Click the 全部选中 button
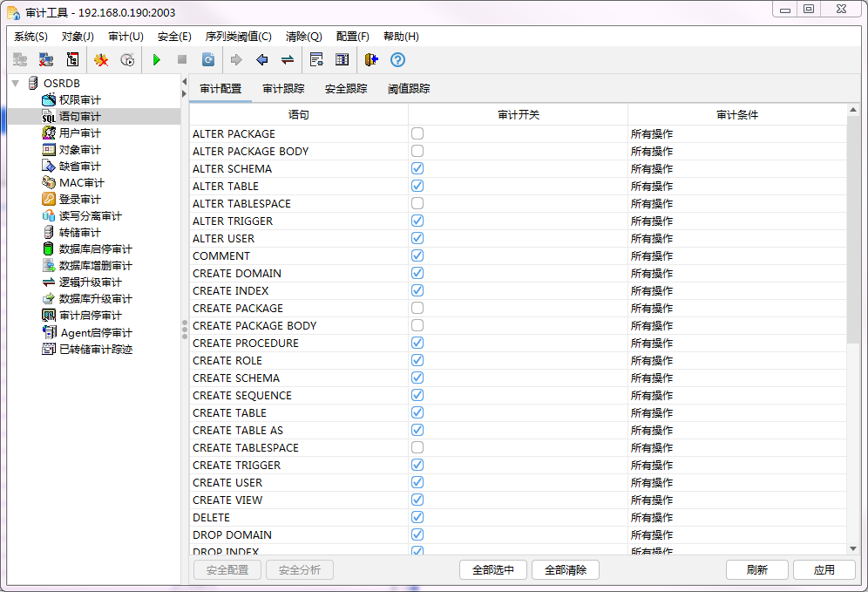 coord(493,570)
